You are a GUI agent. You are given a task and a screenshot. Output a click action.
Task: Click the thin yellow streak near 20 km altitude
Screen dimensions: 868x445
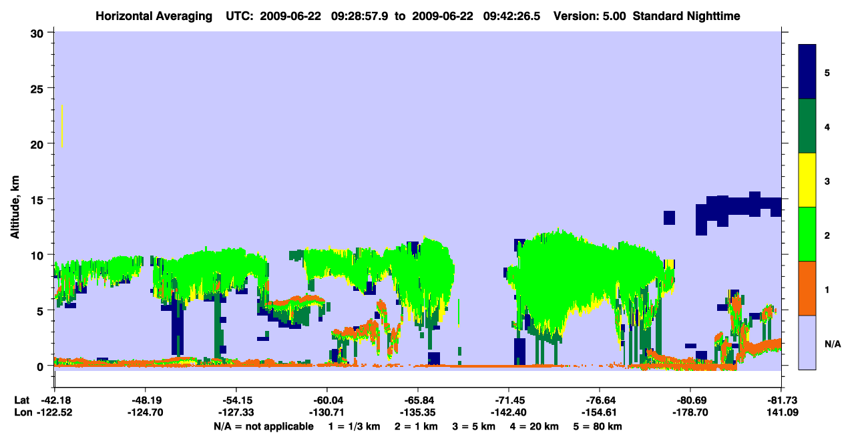click(x=61, y=126)
